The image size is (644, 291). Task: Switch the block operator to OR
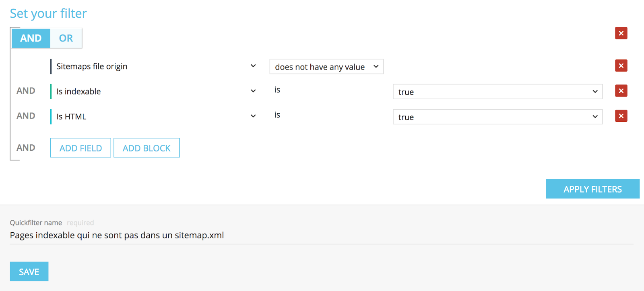66,38
